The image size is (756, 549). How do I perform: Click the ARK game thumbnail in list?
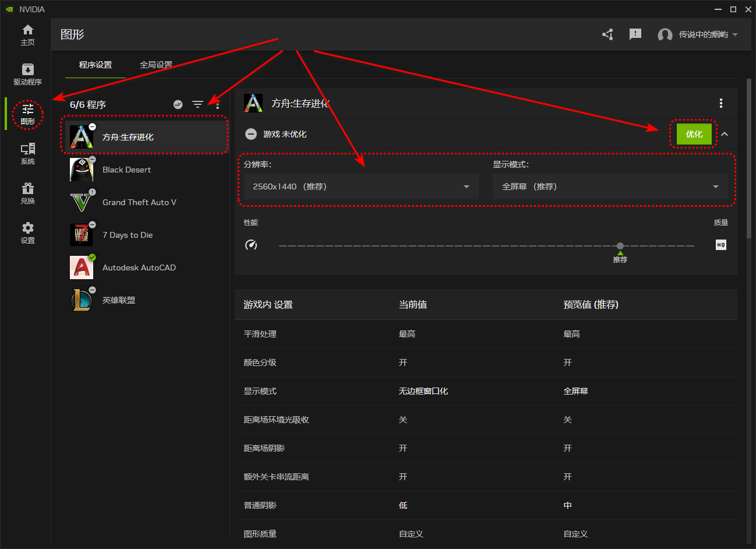[82, 137]
